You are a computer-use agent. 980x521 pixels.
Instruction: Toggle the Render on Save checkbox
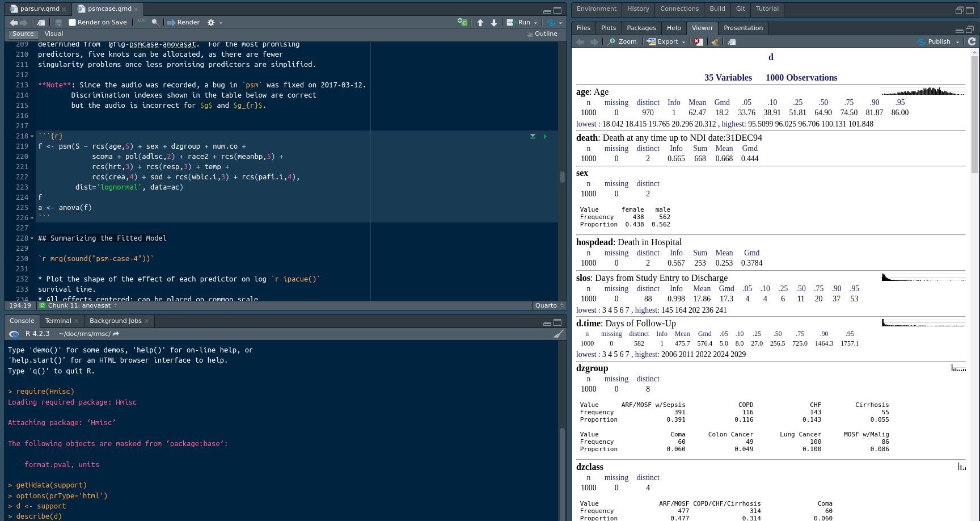[72, 23]
